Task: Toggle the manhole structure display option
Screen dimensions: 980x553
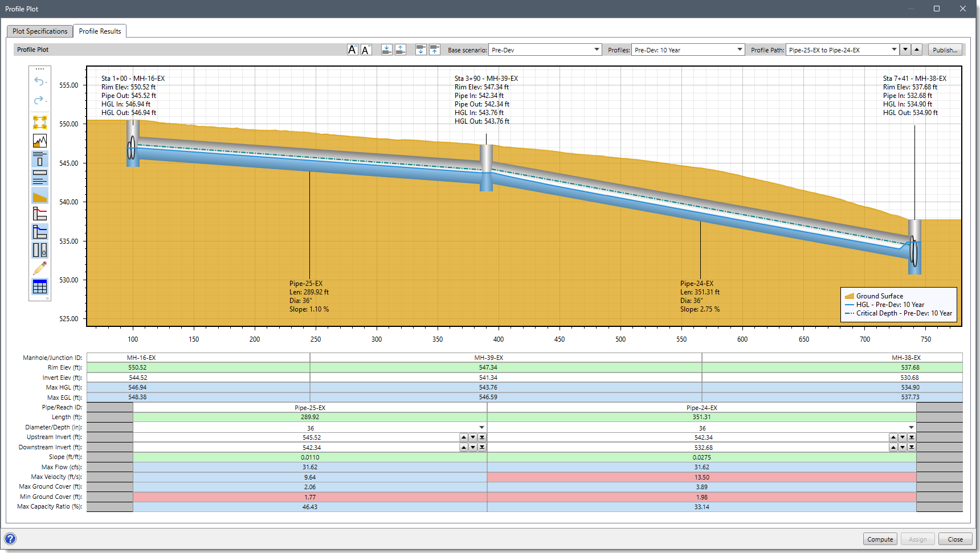Action: (x=40, y=159)
